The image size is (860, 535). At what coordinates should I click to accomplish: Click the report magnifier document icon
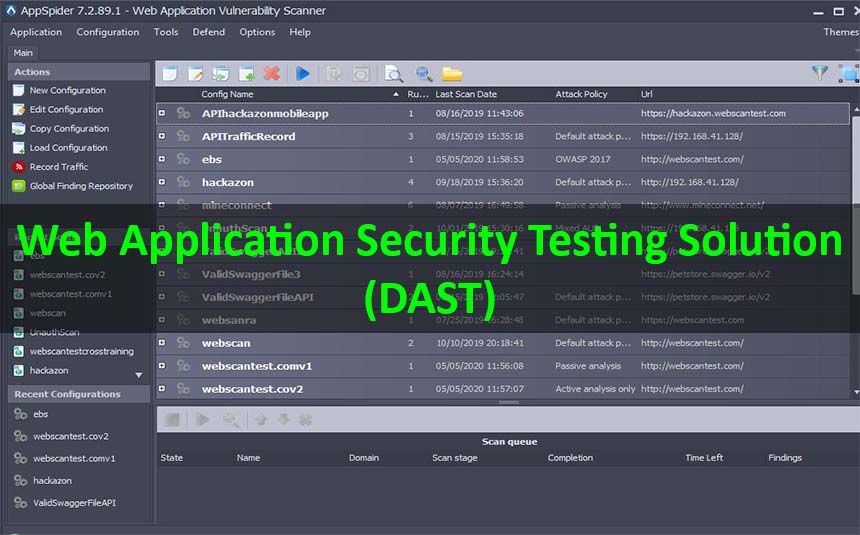click(393, 74)
